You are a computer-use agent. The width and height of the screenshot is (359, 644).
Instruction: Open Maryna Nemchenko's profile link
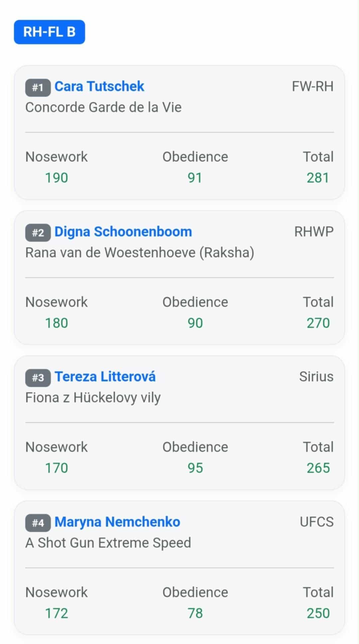pos(117,522)
